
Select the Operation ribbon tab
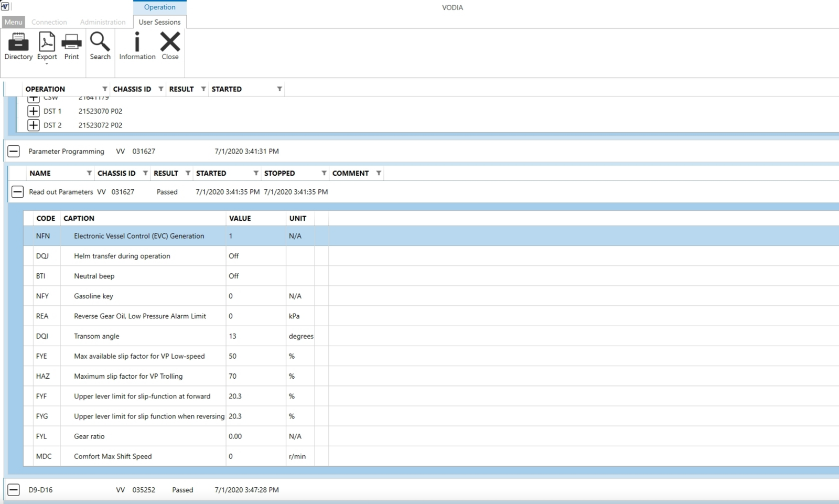159,7
